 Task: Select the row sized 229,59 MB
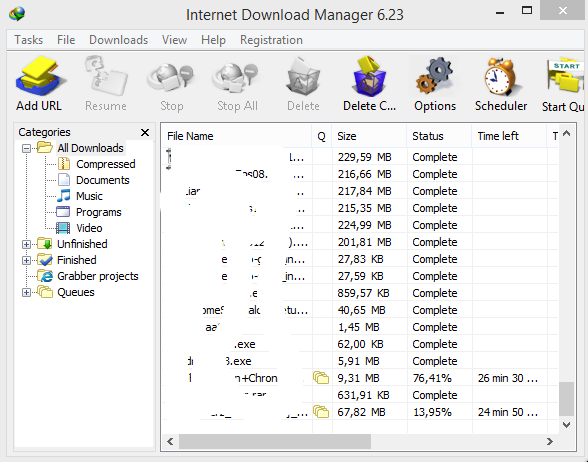(x=361, y=157)
